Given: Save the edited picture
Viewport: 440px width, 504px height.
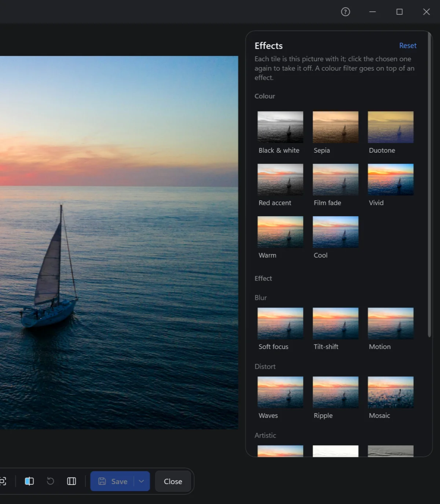Looking at the screenshot, I should 112,481.
